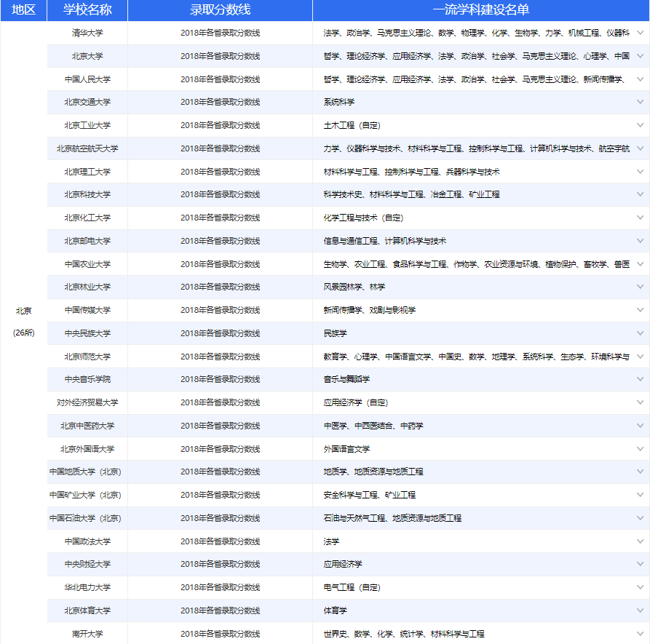Viewport: 650px width, 644px height.
Task: Expand the subject list for 中国人民大学
Action: click(640, 79)
